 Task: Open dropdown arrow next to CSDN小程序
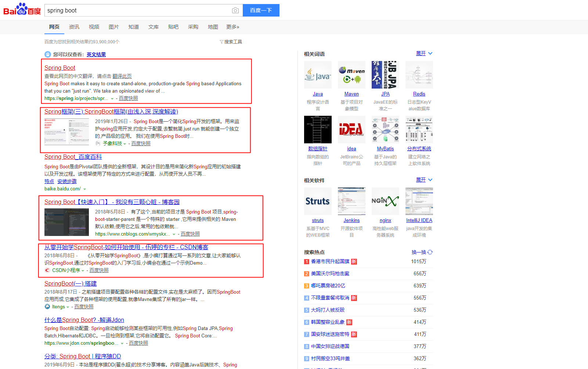tap(83, 271)
